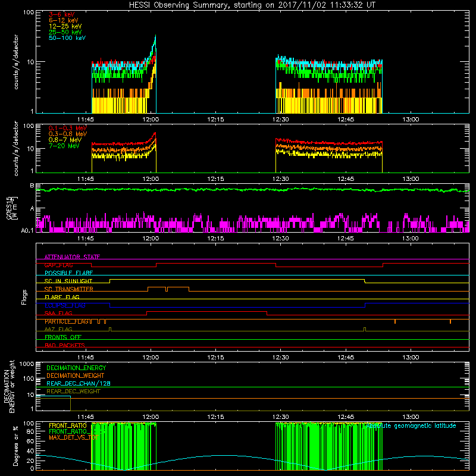Click the FRONT_RATIO legend label
This screenshot has width=476, height=476.
coord(68,425)
